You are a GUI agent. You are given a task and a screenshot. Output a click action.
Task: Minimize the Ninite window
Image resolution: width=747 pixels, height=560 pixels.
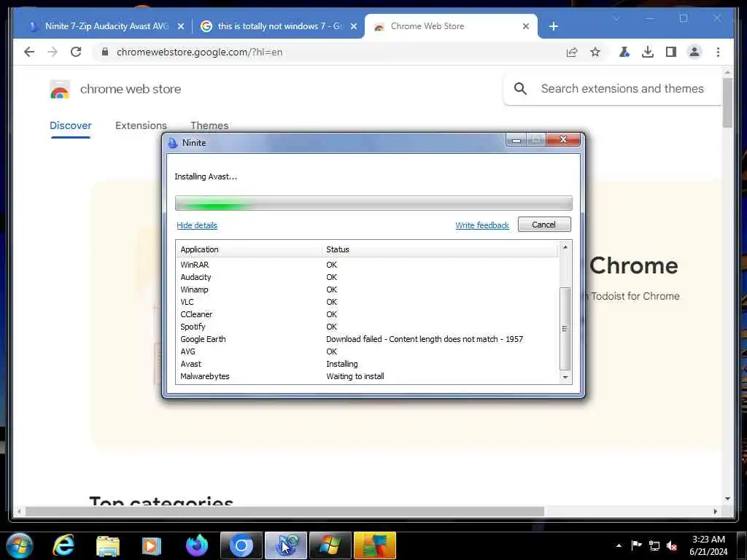coord(516,140)
